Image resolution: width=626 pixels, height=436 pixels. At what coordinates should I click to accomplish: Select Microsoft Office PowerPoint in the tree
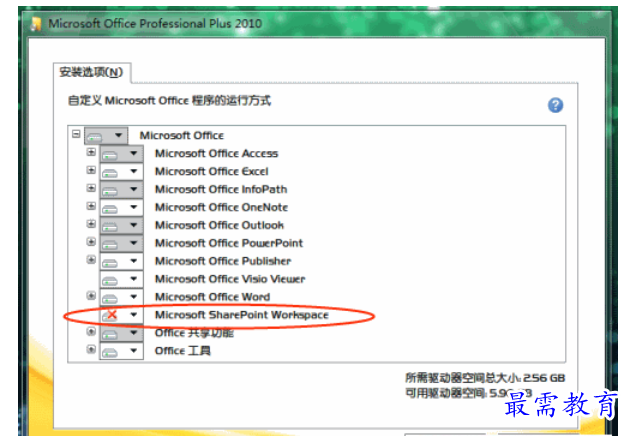(x=229, y=243)
